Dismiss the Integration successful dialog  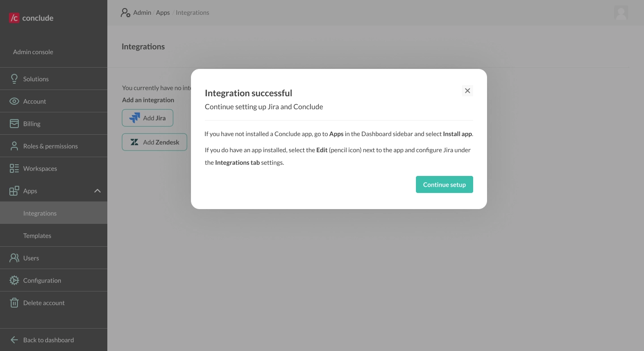pos(467,90)
